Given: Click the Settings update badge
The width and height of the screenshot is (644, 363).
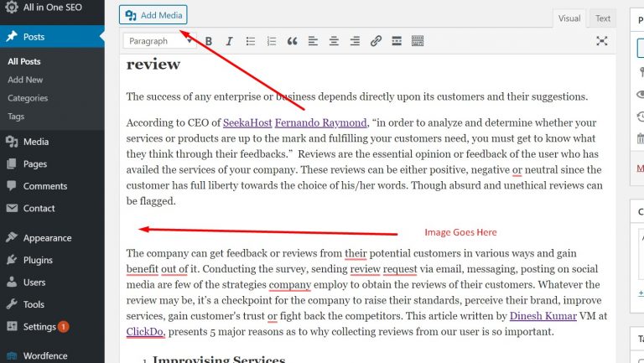Looking at the screenshot, I should pyautogui.click(x=63, y=327).
